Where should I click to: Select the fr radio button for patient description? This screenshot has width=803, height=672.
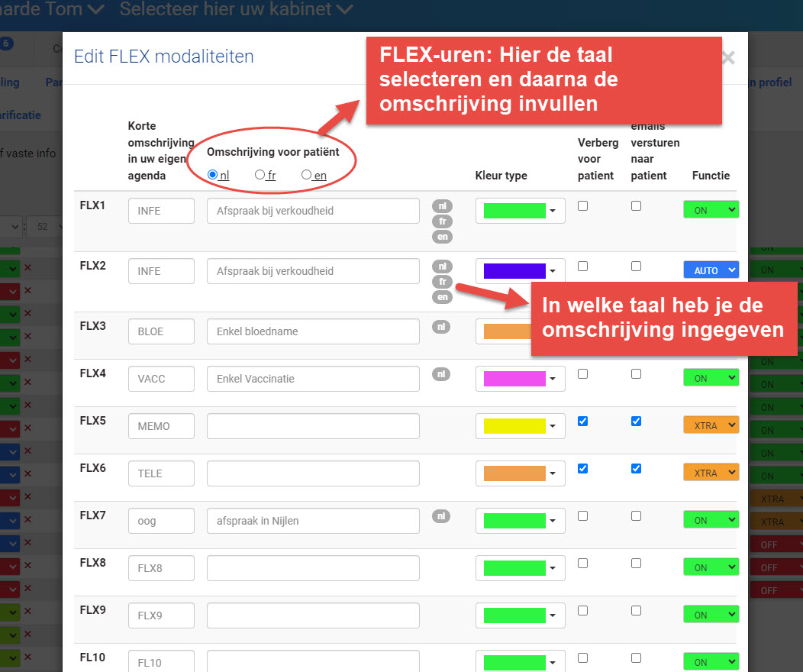pos(260,175)
